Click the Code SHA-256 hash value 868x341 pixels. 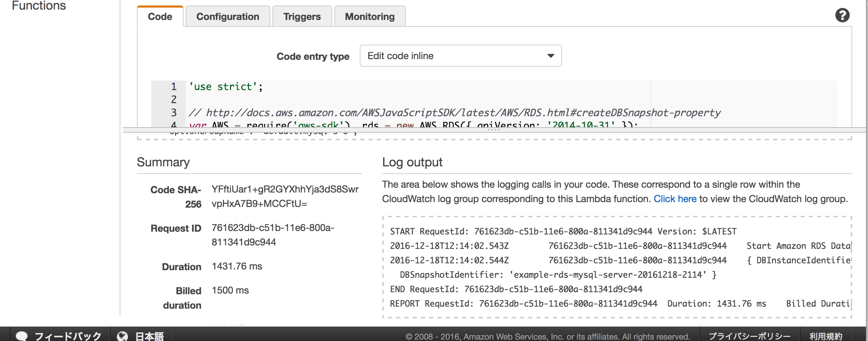[285, 196]
